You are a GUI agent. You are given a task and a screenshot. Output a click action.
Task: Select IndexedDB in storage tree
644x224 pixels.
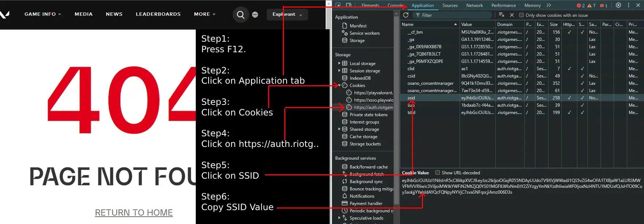[360, 78]
